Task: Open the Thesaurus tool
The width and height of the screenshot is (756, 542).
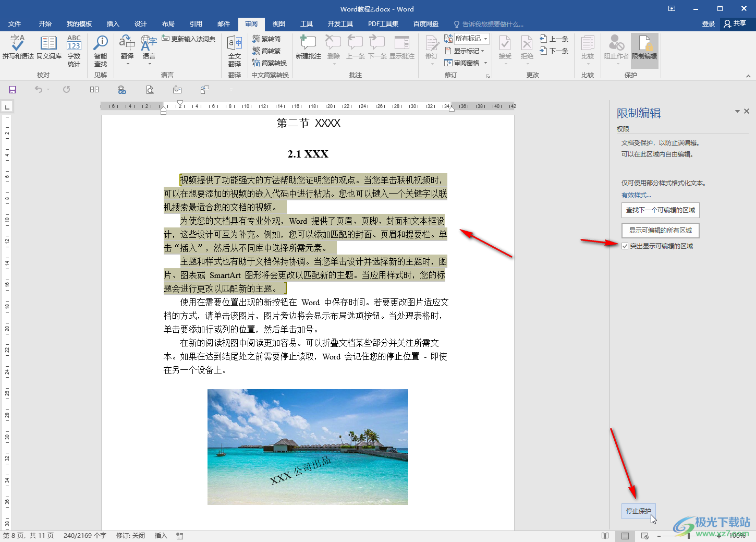Action: coord(48,47)
